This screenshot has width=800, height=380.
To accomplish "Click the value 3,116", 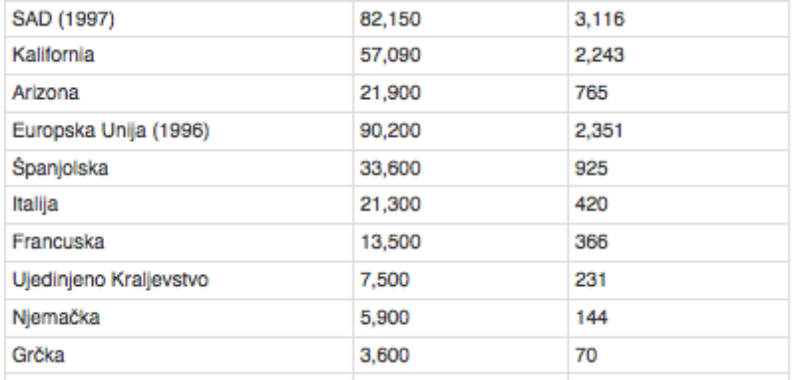I will pos(599,19).
